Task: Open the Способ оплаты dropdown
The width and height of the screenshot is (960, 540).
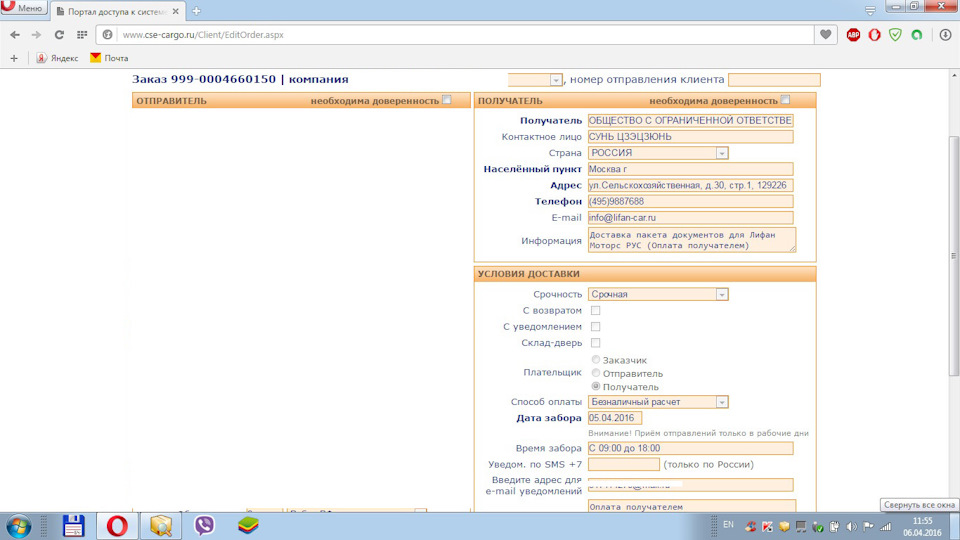Action: click(658, 402)
